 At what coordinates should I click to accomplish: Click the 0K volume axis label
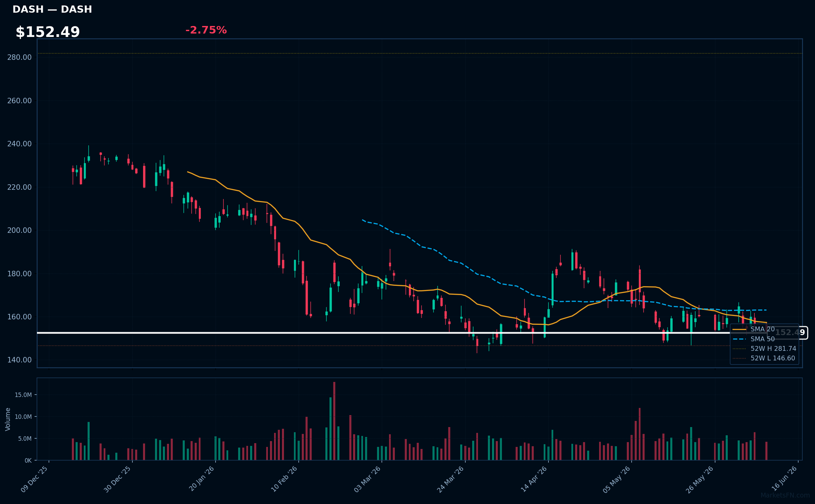(28, 461)
